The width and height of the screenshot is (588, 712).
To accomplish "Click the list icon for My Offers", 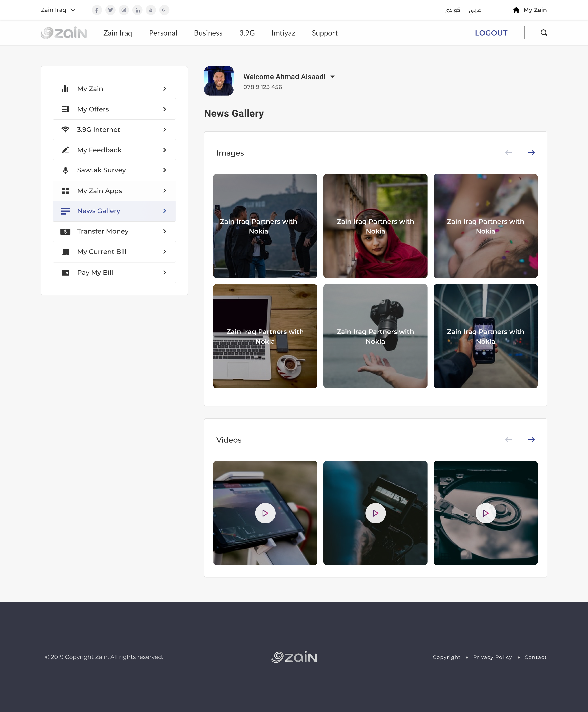I will click(65, 109).
